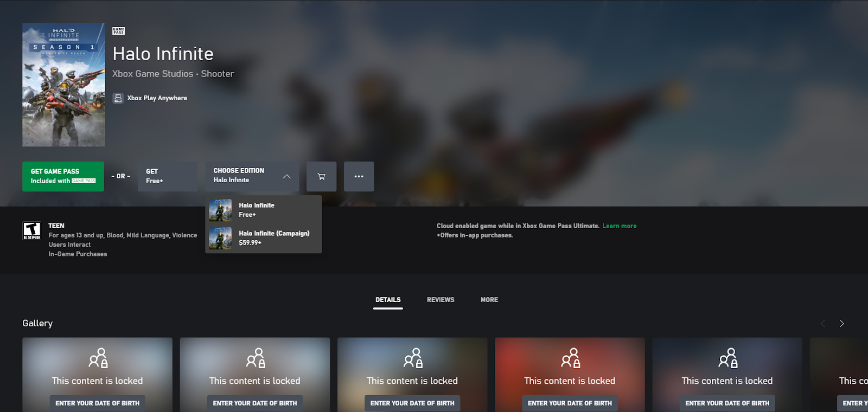Click locked content icon on fourth gallery card
The height and width of the screenshot is (412, 868).
coord(570,358)
